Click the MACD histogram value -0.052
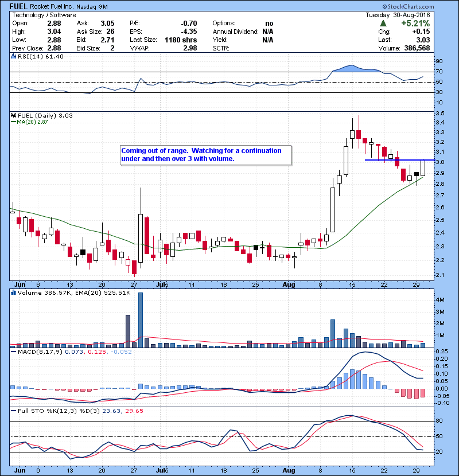Image resolution: width=459 pixels, height=476 pixels. 121,352
